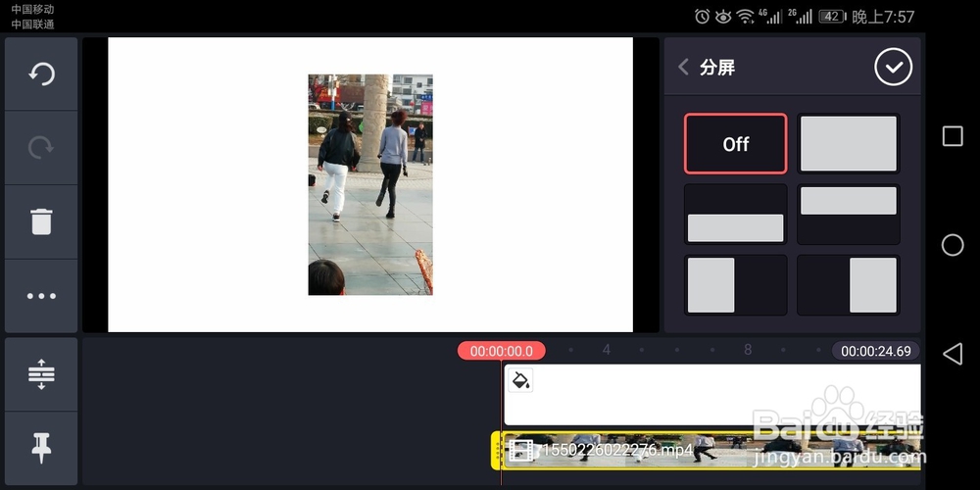Tap the video preview of dancing people

coord(370,184)
